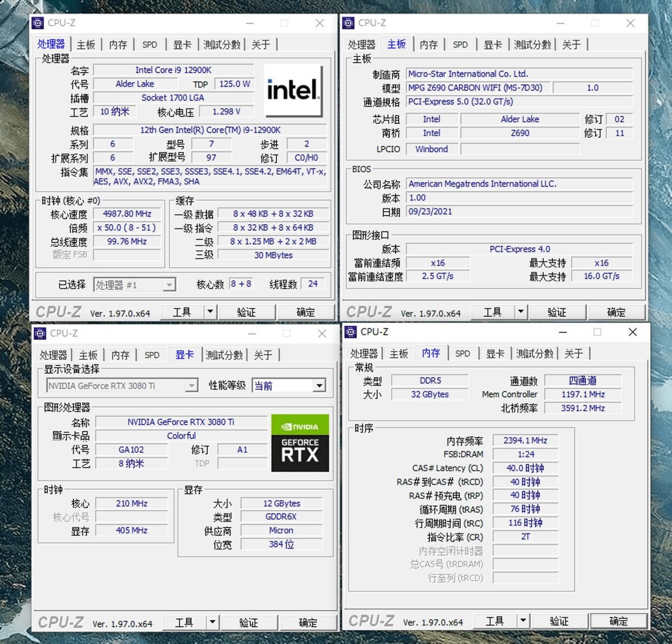The height and width of the screenshot is (644, 672).
Task: Click the CPU-Z icon in the memory window title bar
Action: tap(351, 332)
